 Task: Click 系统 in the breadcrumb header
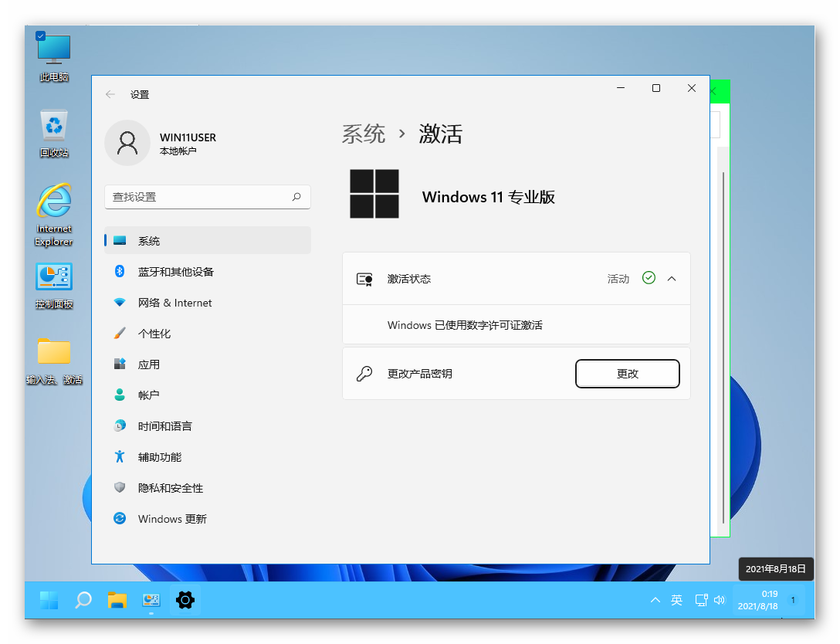pyautogui.click(x=363, y=134)
